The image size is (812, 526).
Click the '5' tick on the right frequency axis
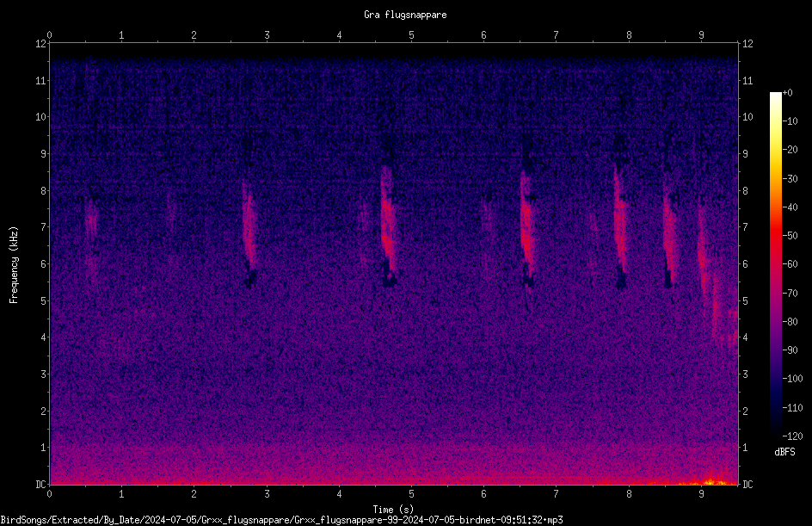click(x=745, y=300)
